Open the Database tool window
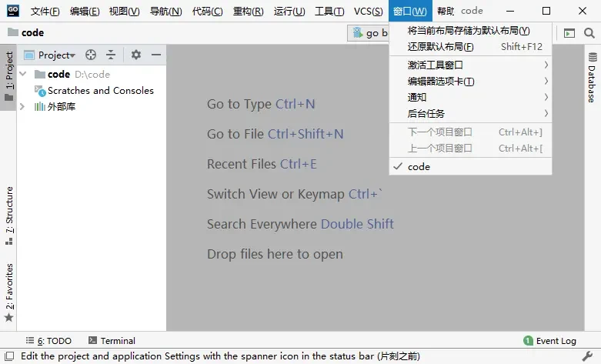Screen dimensions: 601x364 point(592,78)
